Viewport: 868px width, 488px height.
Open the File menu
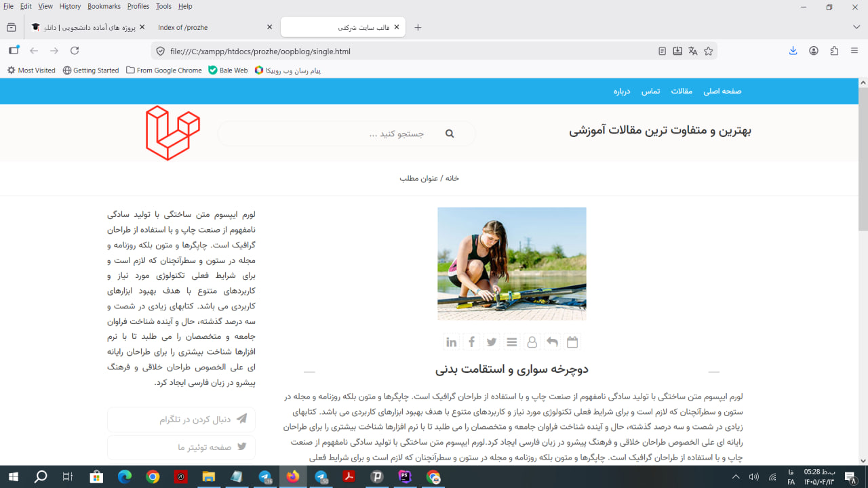8,6
